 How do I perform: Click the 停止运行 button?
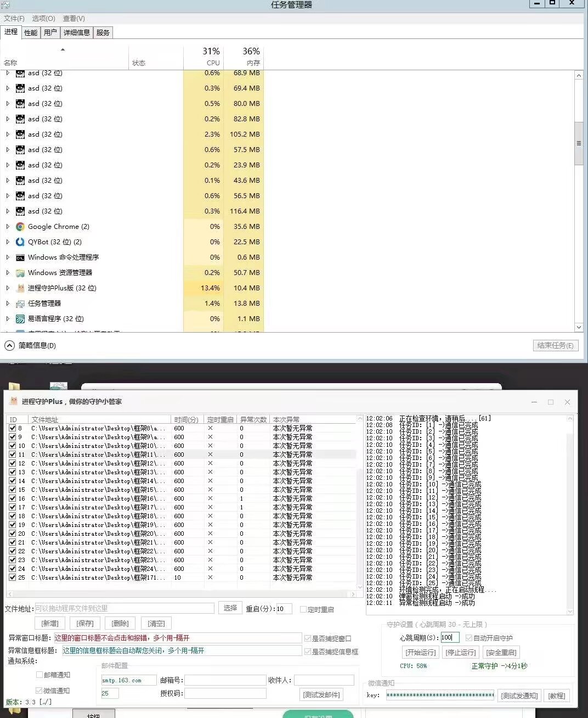[x=460, y=652]
